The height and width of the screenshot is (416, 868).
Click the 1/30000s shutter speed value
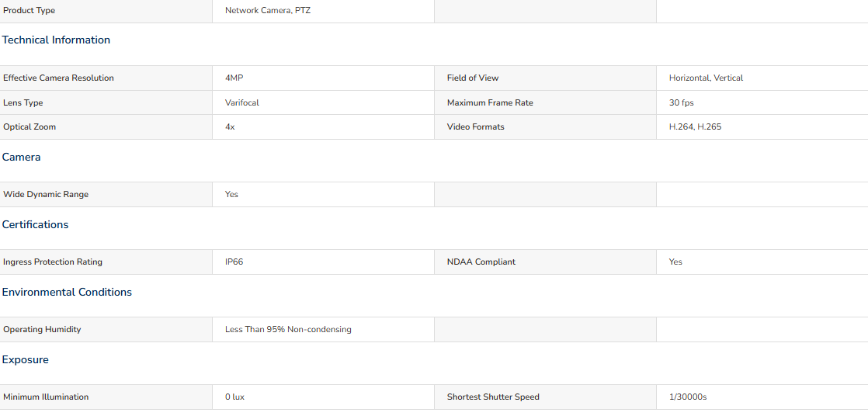point(688,397)
